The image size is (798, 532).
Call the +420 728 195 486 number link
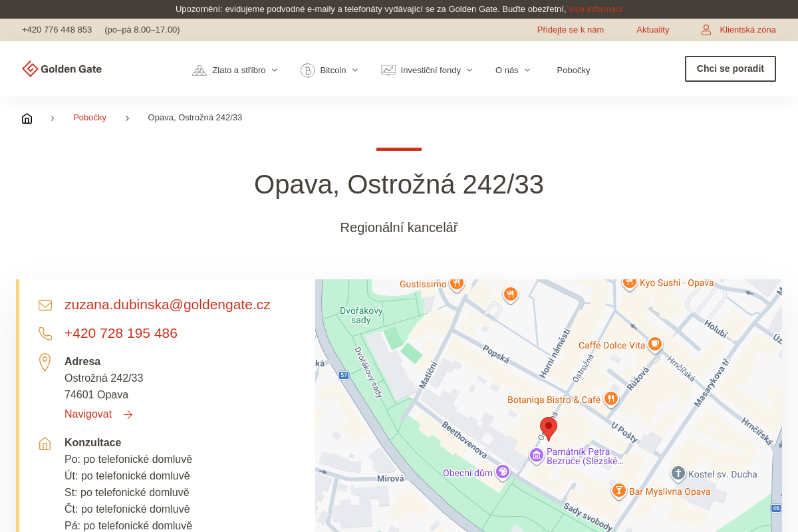click(121, 333)
